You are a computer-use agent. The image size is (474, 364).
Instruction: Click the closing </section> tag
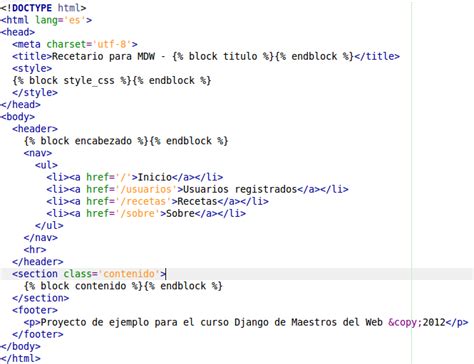click(x=41, y=298)
